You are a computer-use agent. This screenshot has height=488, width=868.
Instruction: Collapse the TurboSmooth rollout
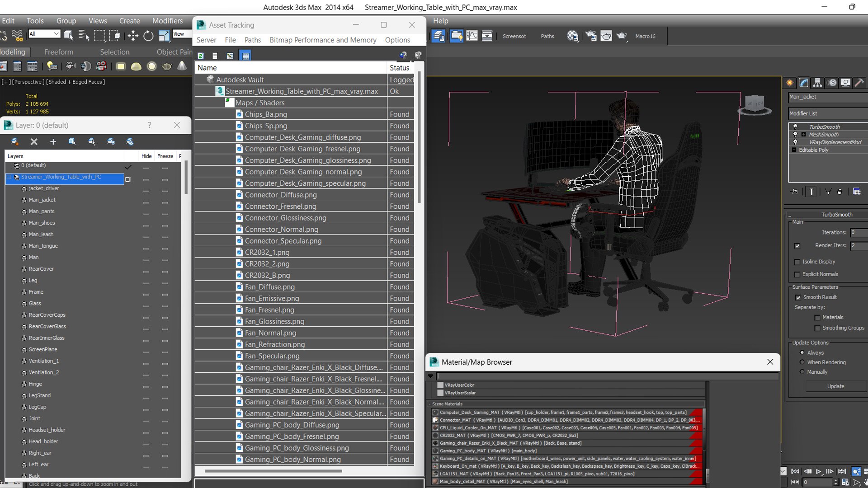[789, 215]
